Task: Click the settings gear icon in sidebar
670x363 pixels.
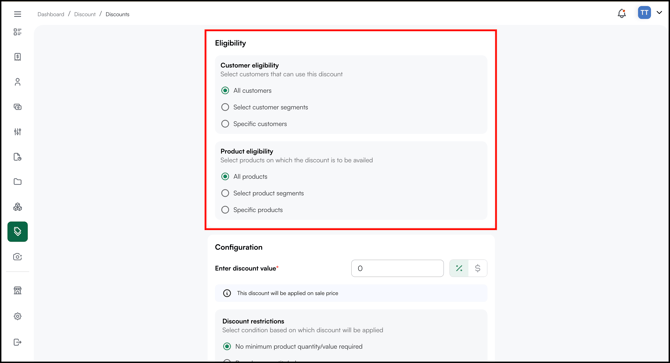Action: (x=18, y=316)
